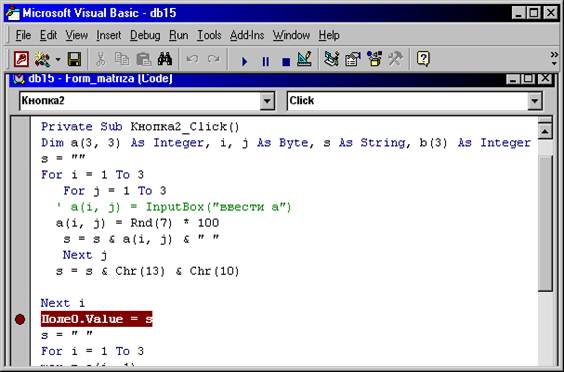Open the Object Browser icon
564x372 pixels.
374,59
